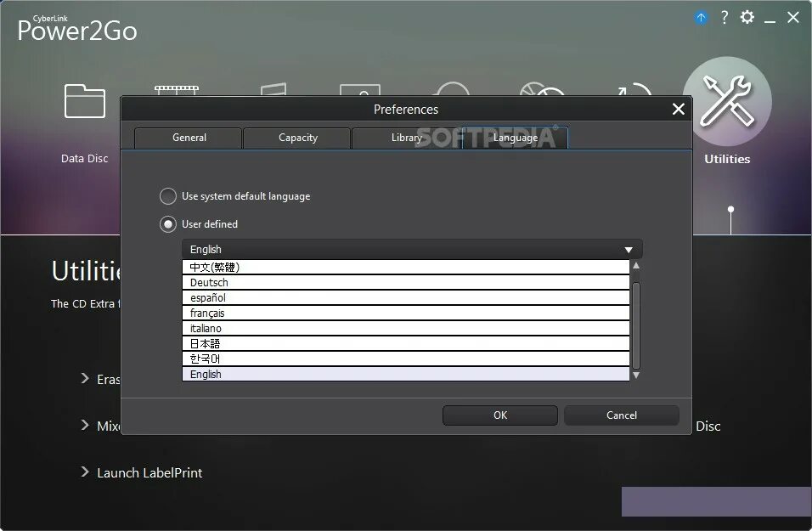Click the Data Disc label
Viewport: 812px width, 531px height.
coord(84,159)
